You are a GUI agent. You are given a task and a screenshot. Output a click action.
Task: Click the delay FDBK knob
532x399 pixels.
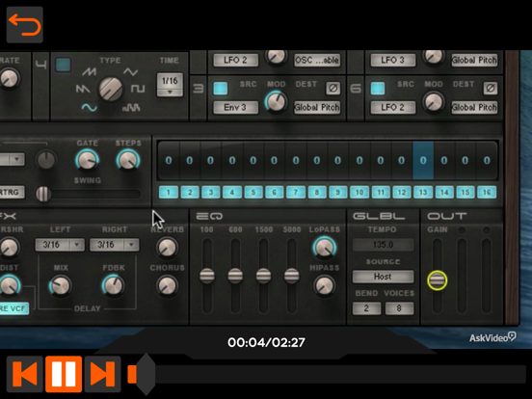click(x=114, y=285)
